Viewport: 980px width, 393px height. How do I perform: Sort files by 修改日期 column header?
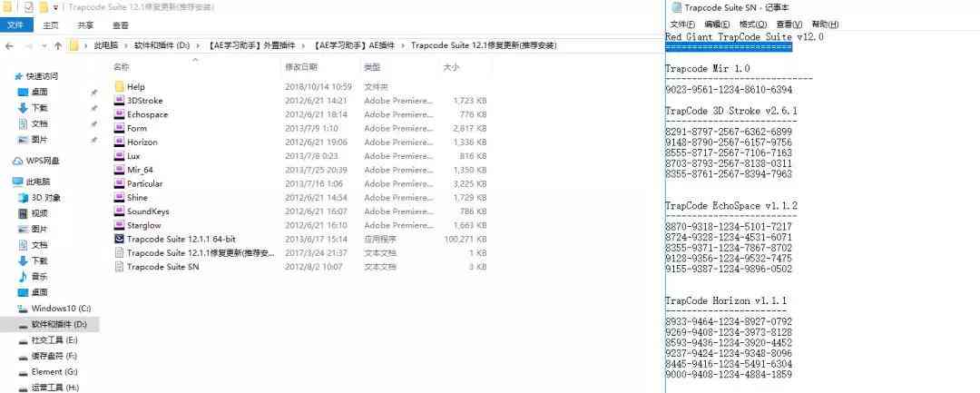[301, 67]
